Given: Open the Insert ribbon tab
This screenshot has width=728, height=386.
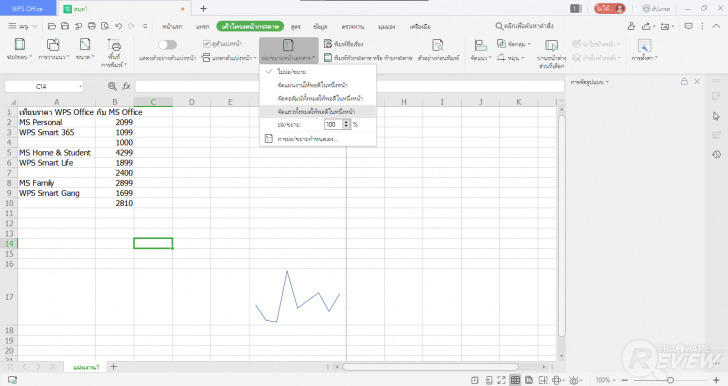Looking at the screenshot, I should [202, 26].
